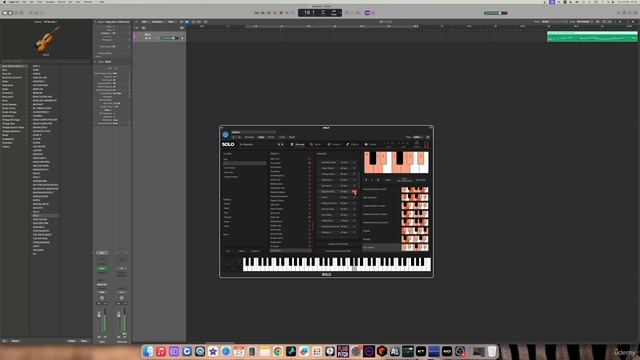
Task: Click the purple icon right of the LCD
Action: [x=367, y=13]
